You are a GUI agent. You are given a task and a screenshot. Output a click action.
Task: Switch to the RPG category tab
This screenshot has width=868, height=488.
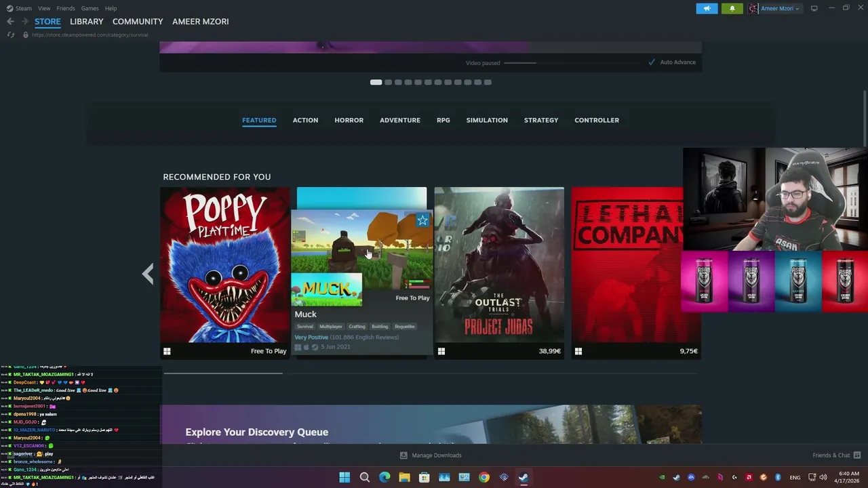[x=443, y=120]
